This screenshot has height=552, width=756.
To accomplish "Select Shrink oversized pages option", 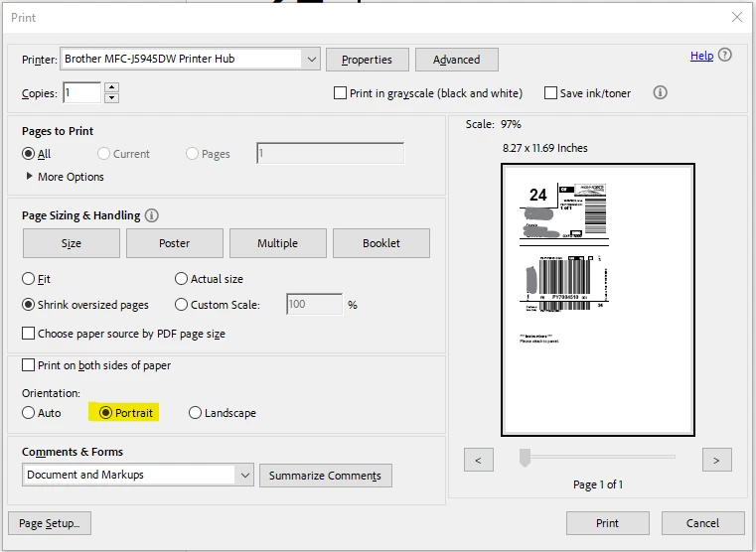I will pyautogui.click(x=29, y=305).
